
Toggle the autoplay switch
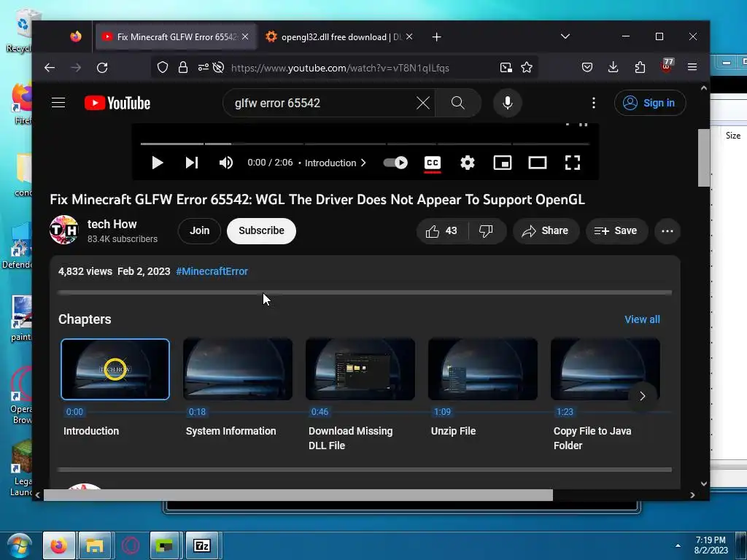pyautogui.click(x=395, y=163)
